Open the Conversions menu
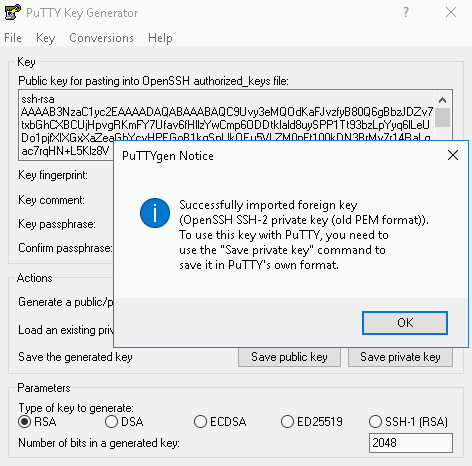Screen dimensions: 472x466 pos(101,38)
